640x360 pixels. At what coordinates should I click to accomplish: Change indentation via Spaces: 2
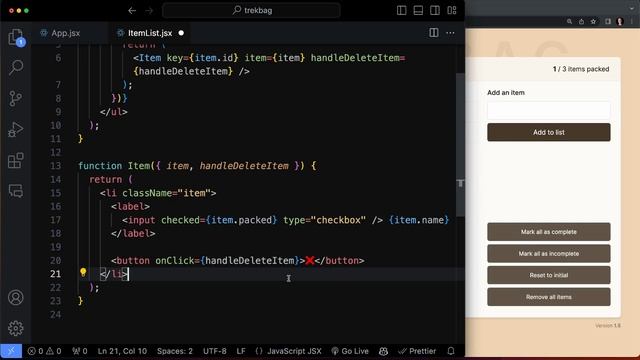coord(175,351)
